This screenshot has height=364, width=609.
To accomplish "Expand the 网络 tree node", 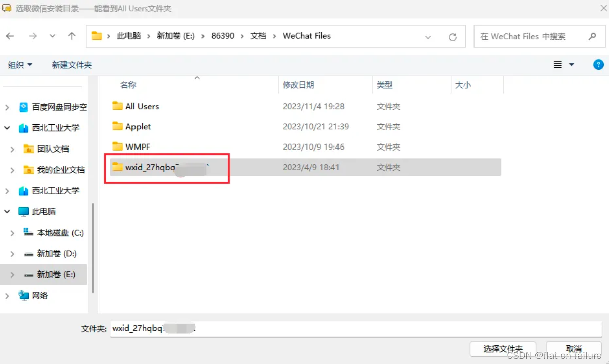I will pos(7,296).
